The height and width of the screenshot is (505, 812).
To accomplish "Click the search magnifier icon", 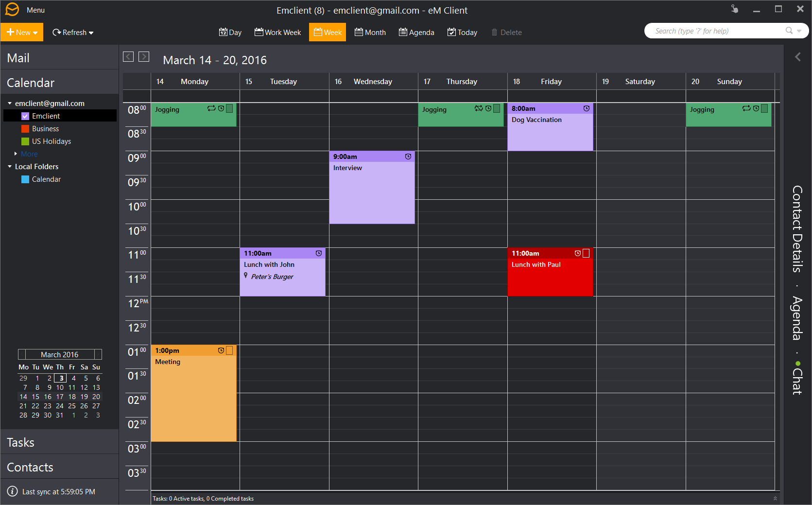I will 789,31.
